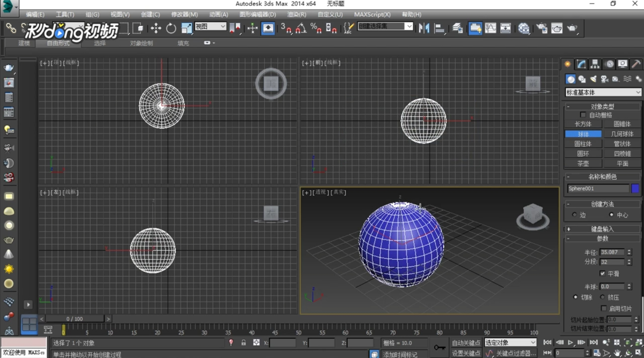Open the Utilities hammer tab

pos(636,64)
